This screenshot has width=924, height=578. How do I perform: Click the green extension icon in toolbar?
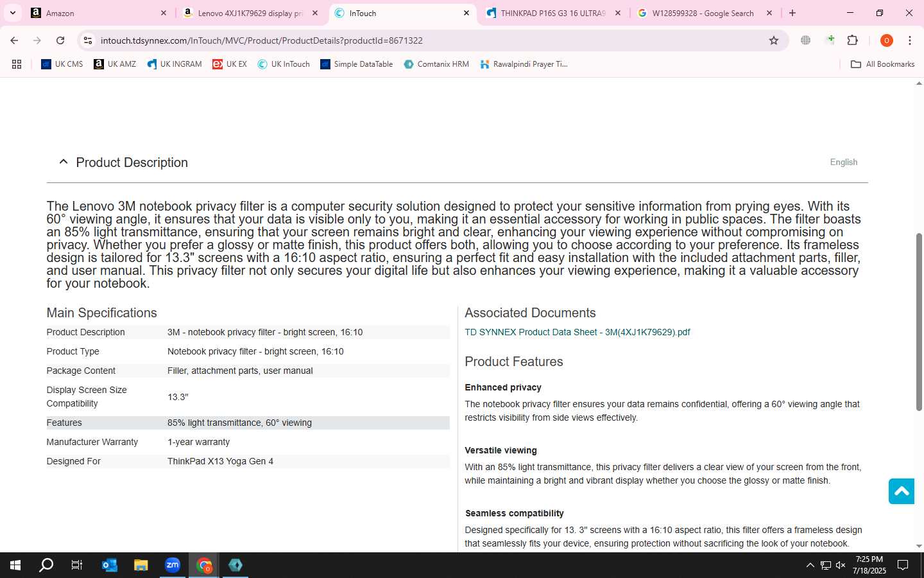click(830, 40)
